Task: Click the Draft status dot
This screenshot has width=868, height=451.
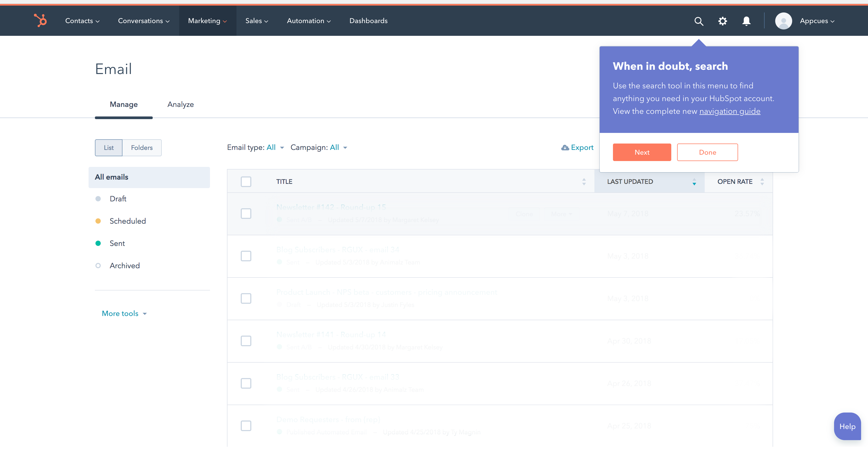Action: click(98, 199)
